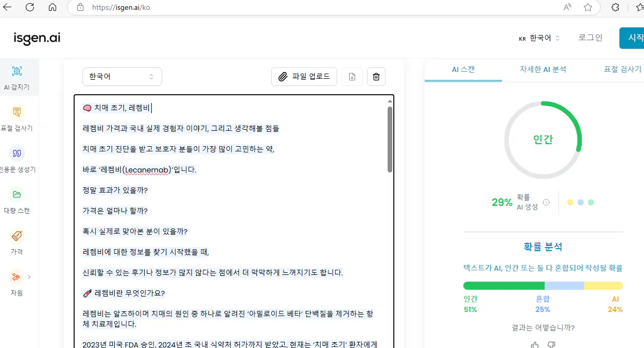Open the text language dropdown showing 한국어
644x348 pixels.
pos(122,76)
